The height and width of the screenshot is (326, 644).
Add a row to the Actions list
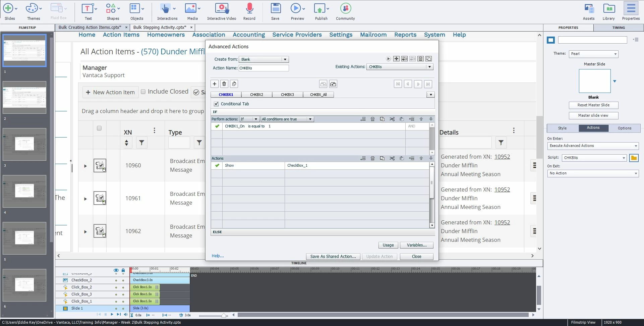point(363,158)
